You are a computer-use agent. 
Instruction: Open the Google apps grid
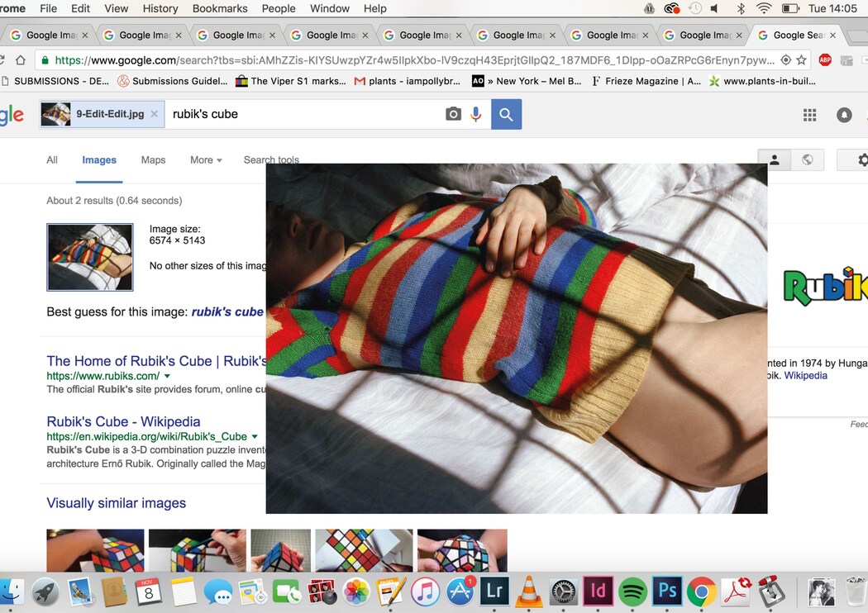(809, 115)
